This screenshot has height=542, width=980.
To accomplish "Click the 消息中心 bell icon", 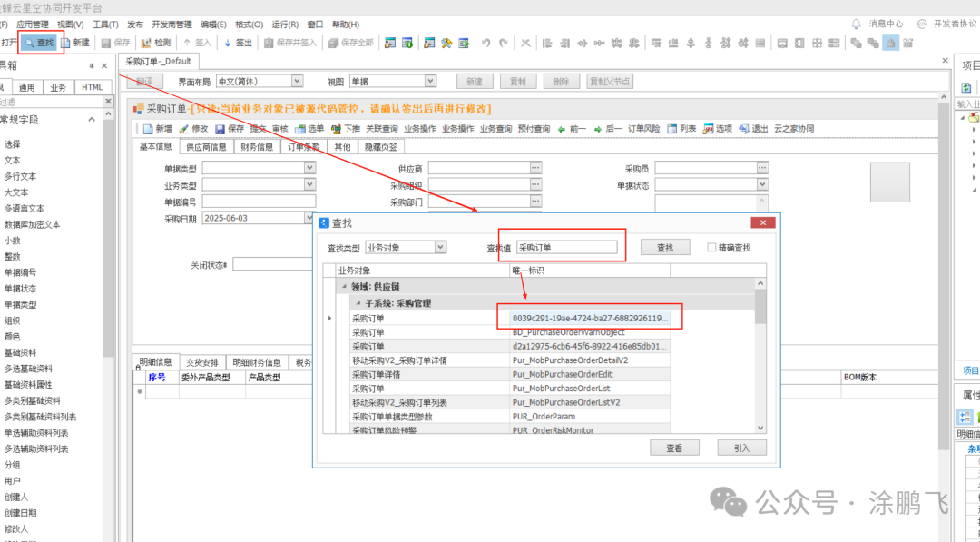I will (x=857, y=25).
